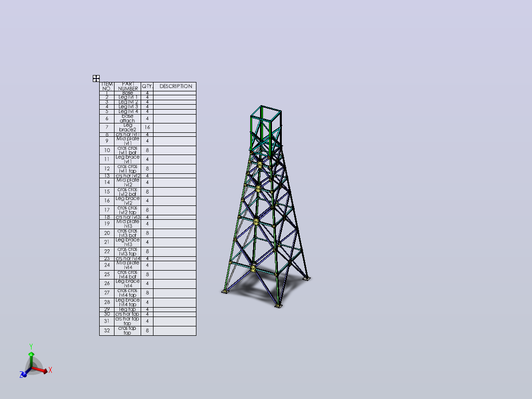Viewport: 532px width, 399px height.
Task: Click the 'Mid plate lvl4' cell
Action: (127, 266)
